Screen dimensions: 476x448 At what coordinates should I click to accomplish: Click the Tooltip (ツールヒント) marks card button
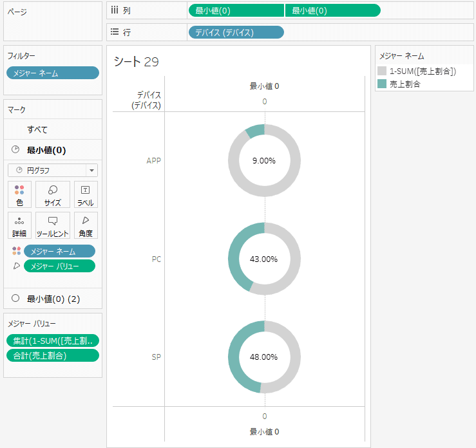53,225
